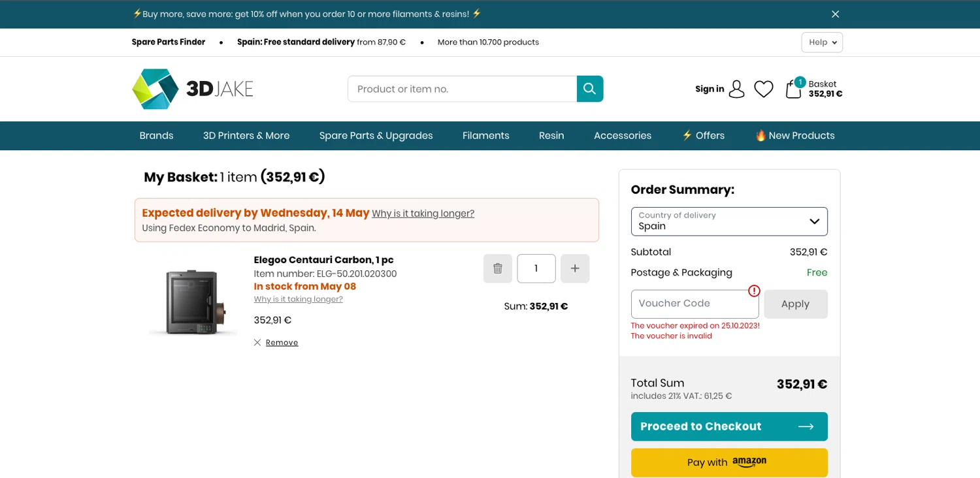Open the Brands menu
The width and height of the screenshot is (980, 478).
click(x=156, y=136)
